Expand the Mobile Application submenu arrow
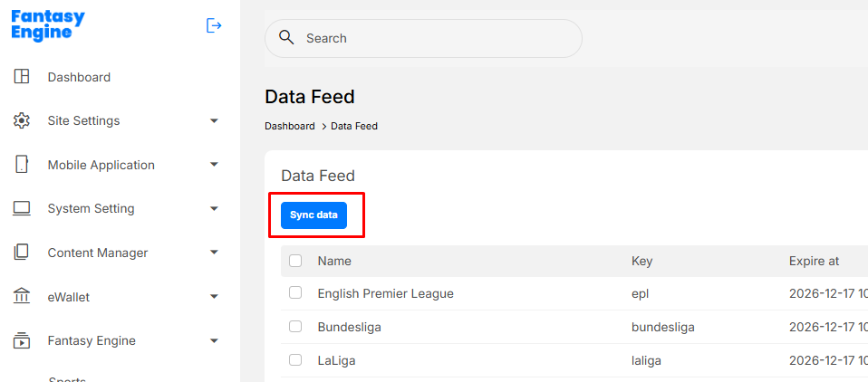868x382 pixels. [x=214, y=165]
